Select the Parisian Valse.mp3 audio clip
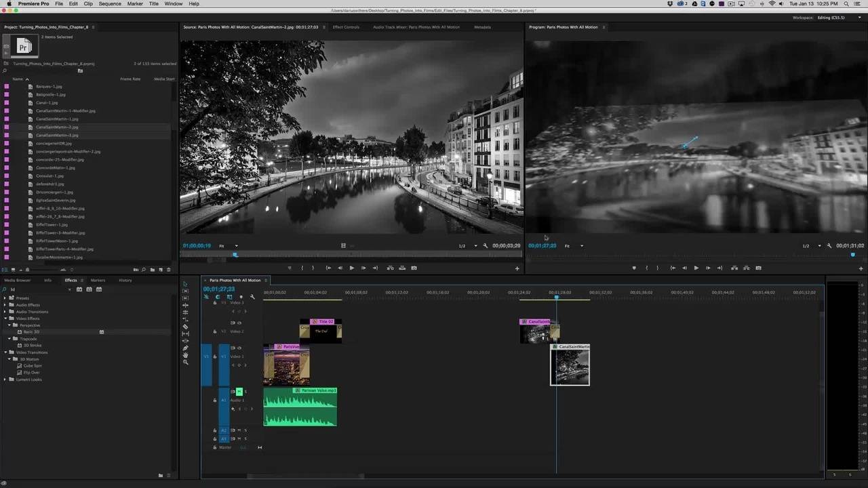 (300, 409)
